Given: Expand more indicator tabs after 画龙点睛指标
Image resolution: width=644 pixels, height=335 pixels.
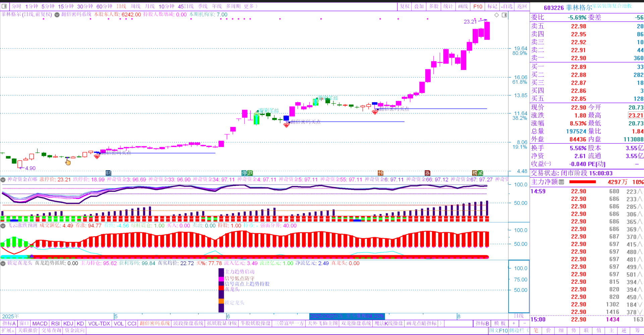Looking at the screenshot, I should (x=441, y=323).
